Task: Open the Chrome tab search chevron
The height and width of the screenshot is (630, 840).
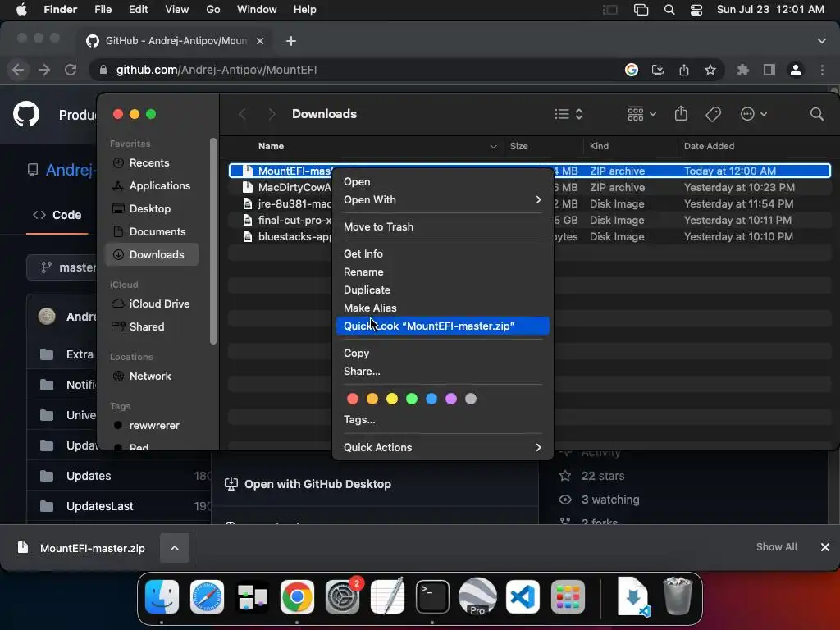Action: point(821,41)
